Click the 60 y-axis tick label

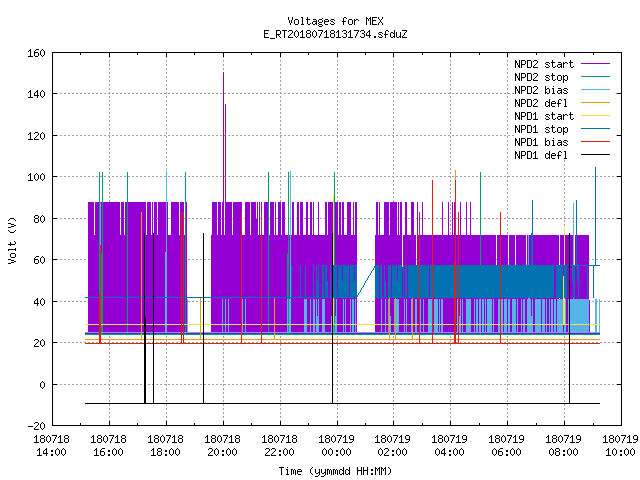click(x=39, y=260)
